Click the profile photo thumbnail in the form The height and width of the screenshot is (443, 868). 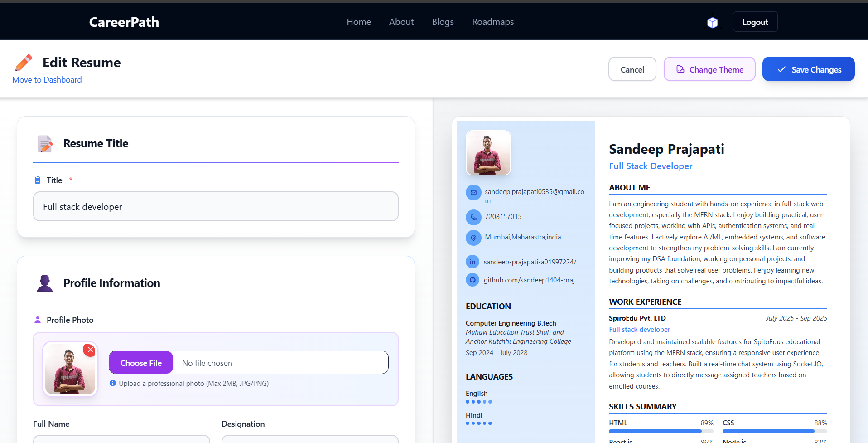70,369
